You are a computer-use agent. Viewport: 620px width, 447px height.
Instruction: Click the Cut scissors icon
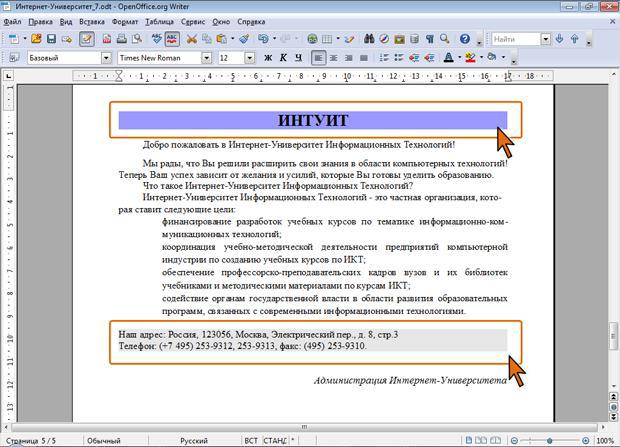click(192, 39)
